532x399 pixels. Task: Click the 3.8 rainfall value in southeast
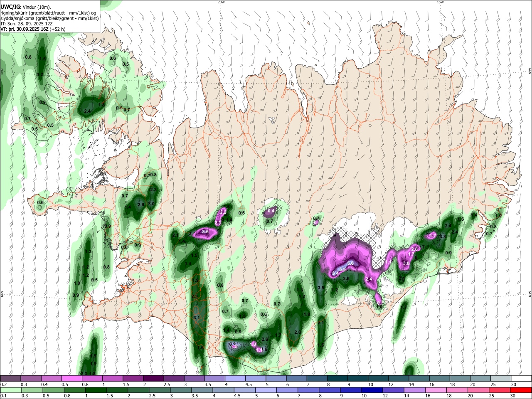(x=443, y=236)
